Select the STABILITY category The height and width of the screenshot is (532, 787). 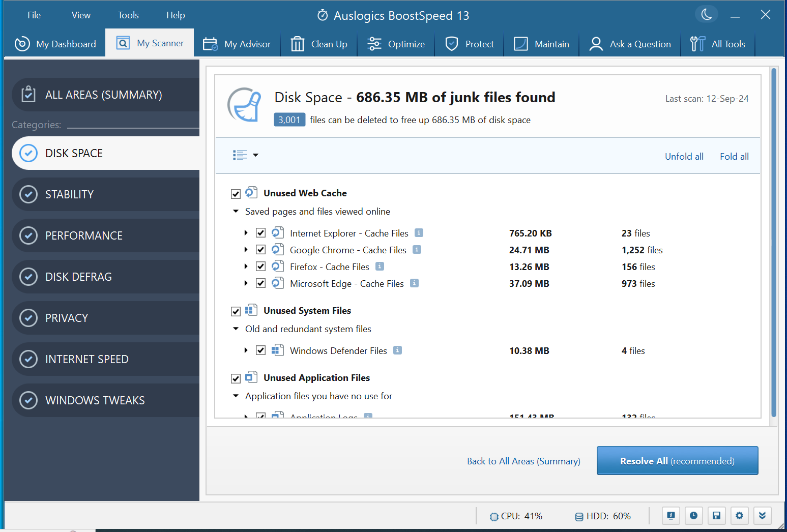105,194
